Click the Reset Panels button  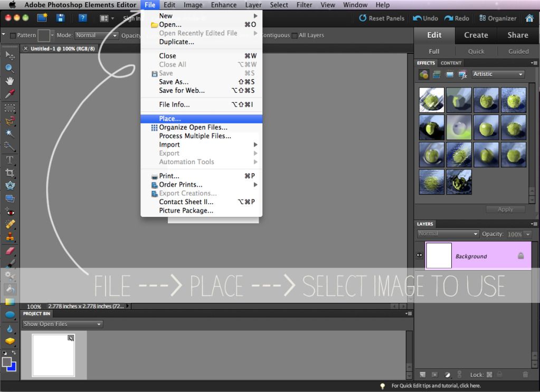382,18
